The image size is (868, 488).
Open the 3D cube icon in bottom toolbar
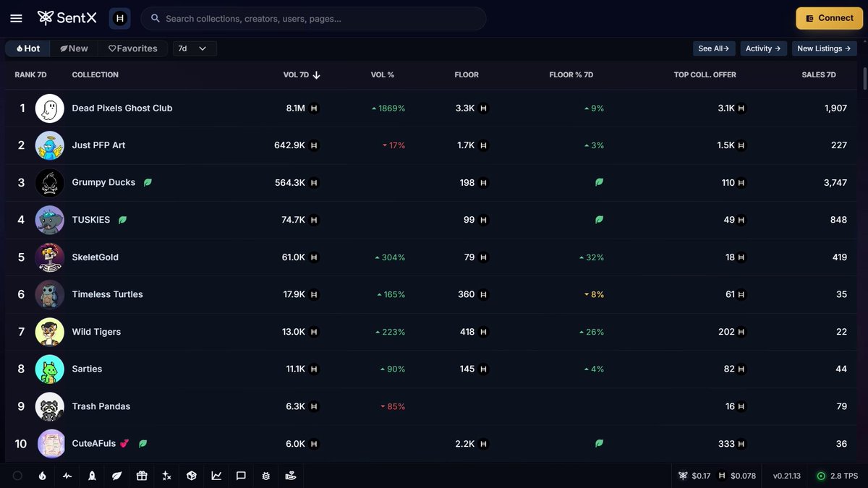192,476
